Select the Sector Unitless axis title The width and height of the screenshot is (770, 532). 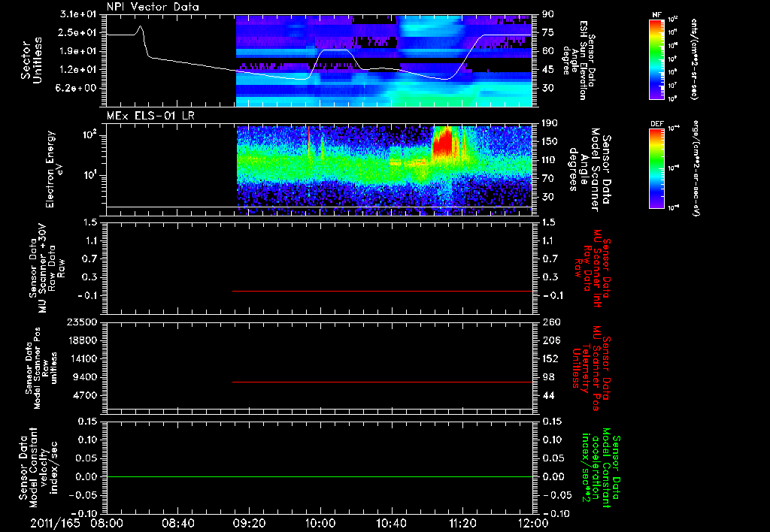pyautogui.click(x=32, y=60)
